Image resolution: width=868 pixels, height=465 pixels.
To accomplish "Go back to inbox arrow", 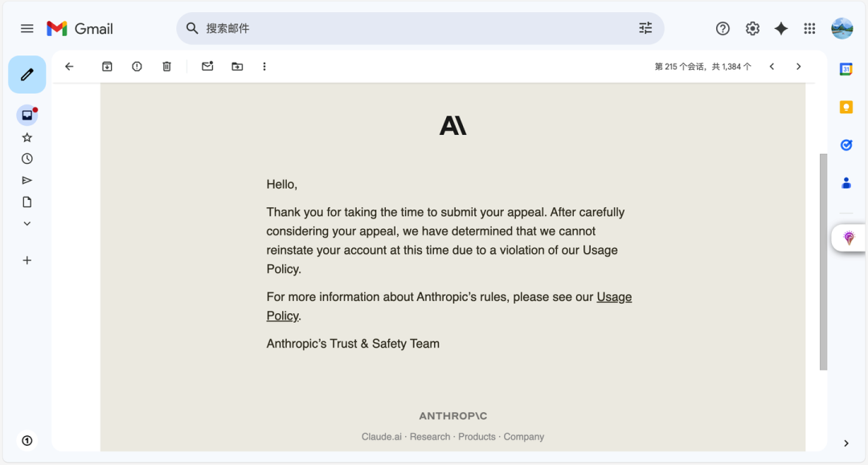I will pos(69,67).
